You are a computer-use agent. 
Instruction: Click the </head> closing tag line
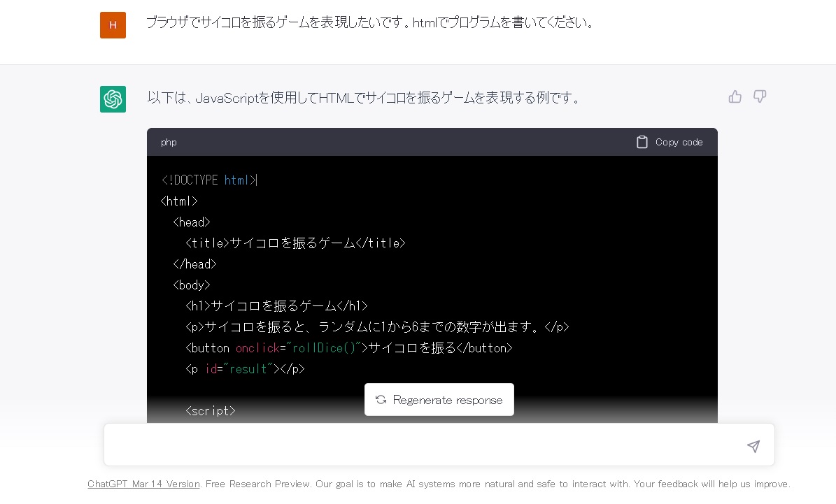click(x=194, y=264)
